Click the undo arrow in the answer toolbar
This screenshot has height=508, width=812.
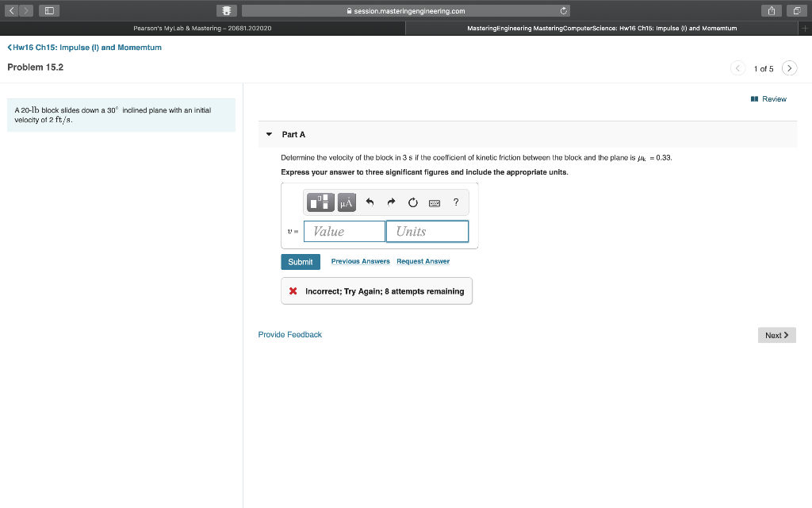(x=370, y=202)
